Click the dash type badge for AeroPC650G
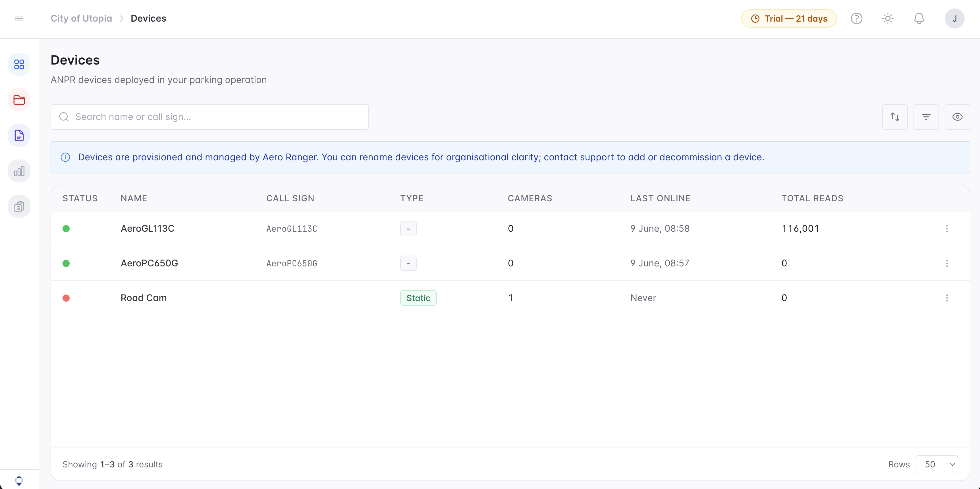Image resolution: width=980 pixels, height=489 pixels. (x=408, y=263)
